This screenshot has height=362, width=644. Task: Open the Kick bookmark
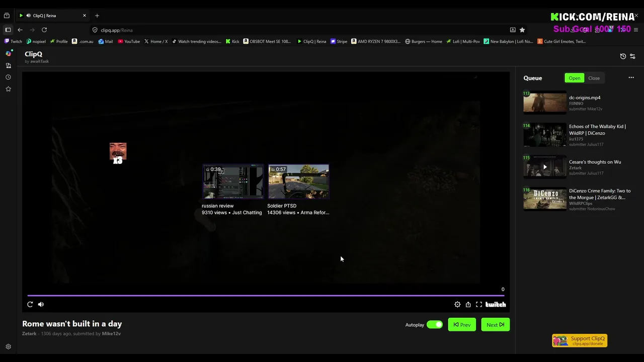pos(232,41)
